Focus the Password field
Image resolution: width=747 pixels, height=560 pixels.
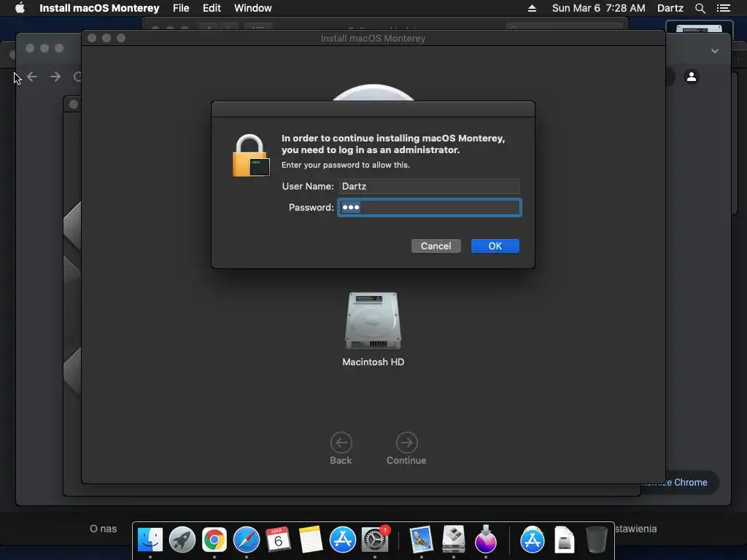[x=430, y=208]
